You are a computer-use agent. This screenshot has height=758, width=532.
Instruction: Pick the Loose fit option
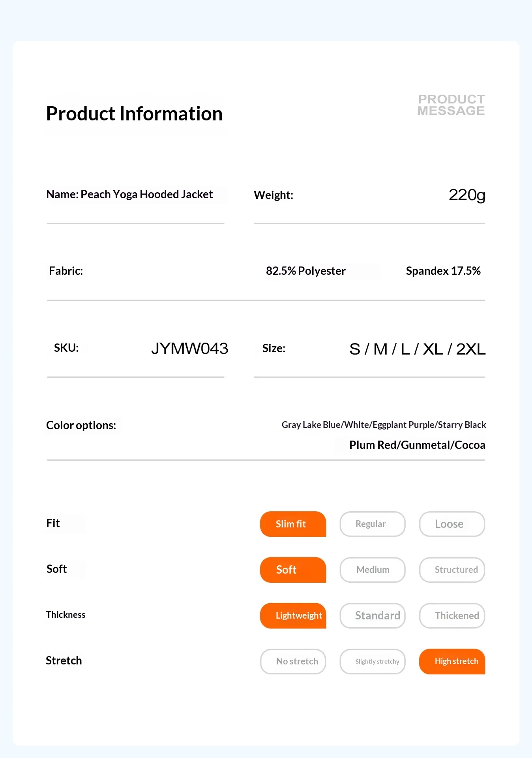coord(452,524)
